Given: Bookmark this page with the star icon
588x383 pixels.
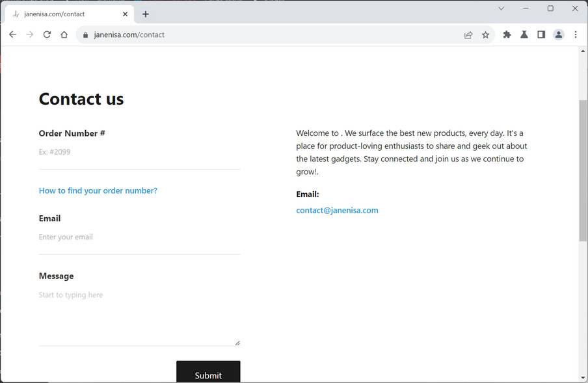Looking at the screenshot, I should (x=485, y=35).
